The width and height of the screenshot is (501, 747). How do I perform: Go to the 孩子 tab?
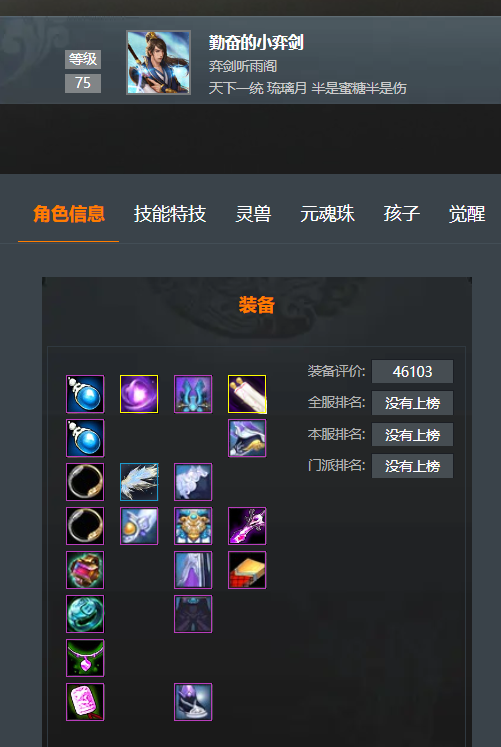click(x=402, y=214)
